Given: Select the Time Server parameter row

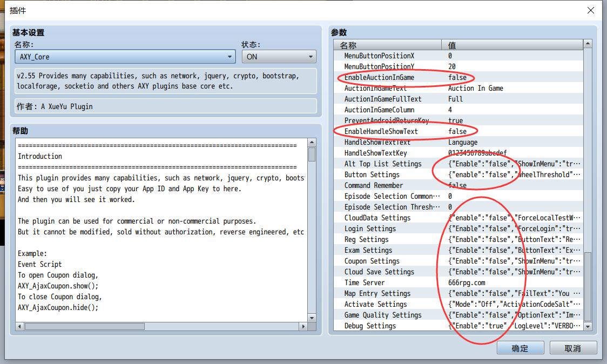Looking at the screenshot, I should 458,282.
